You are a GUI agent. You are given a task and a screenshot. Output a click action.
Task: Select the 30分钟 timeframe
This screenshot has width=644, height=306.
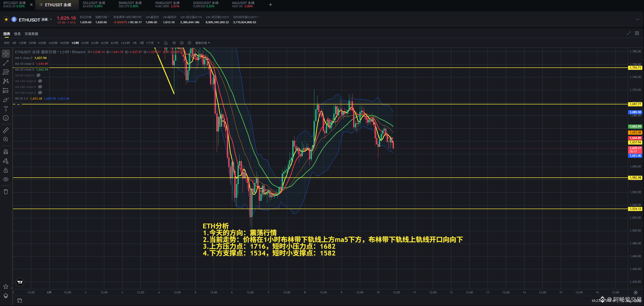pos(64,43)
